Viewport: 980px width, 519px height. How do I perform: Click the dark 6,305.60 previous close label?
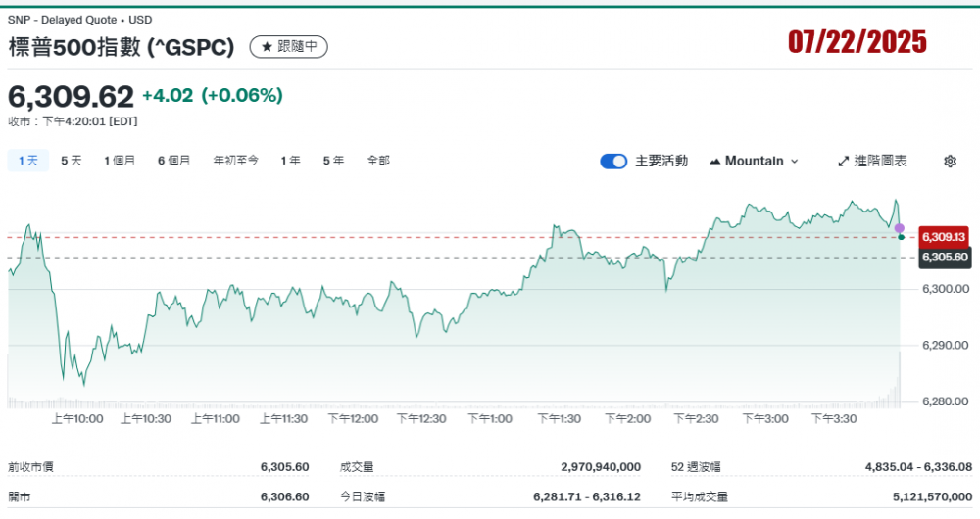tap(944, 257)
